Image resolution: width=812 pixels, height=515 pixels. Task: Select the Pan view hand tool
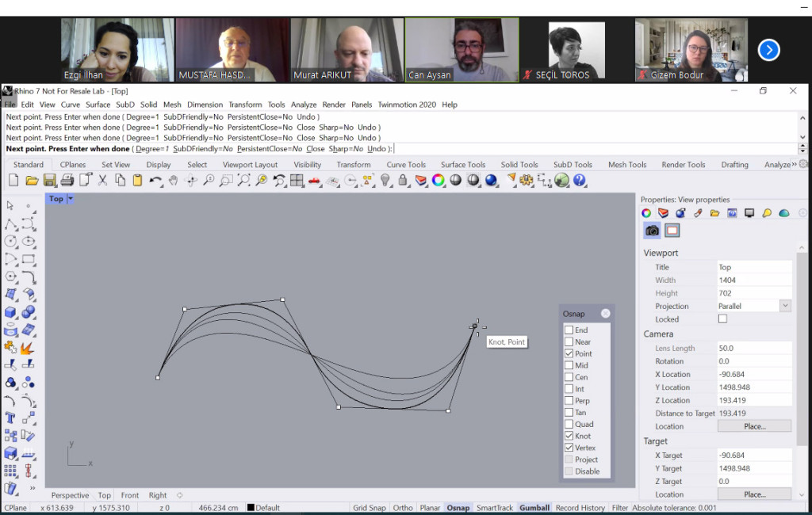pos(173,181)
